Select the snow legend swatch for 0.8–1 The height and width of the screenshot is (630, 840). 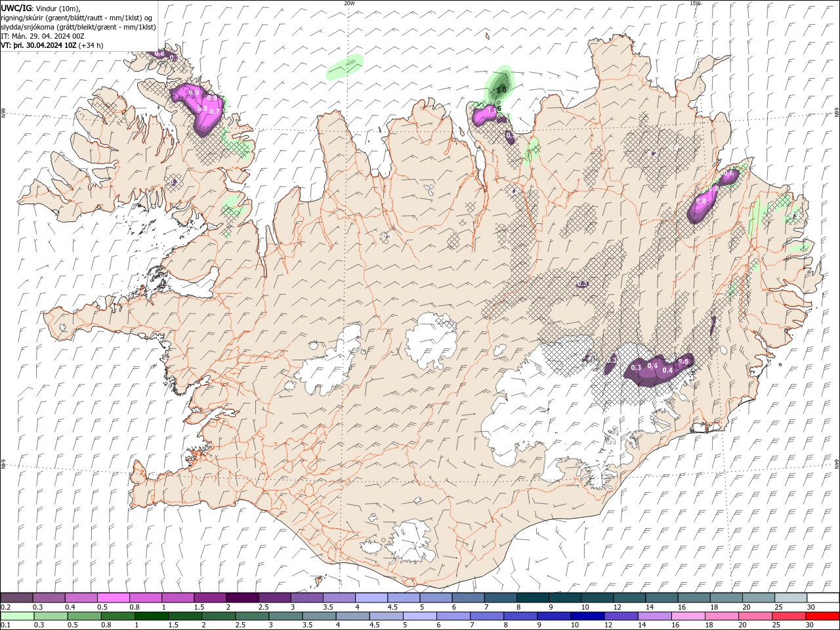coord(146,598)
